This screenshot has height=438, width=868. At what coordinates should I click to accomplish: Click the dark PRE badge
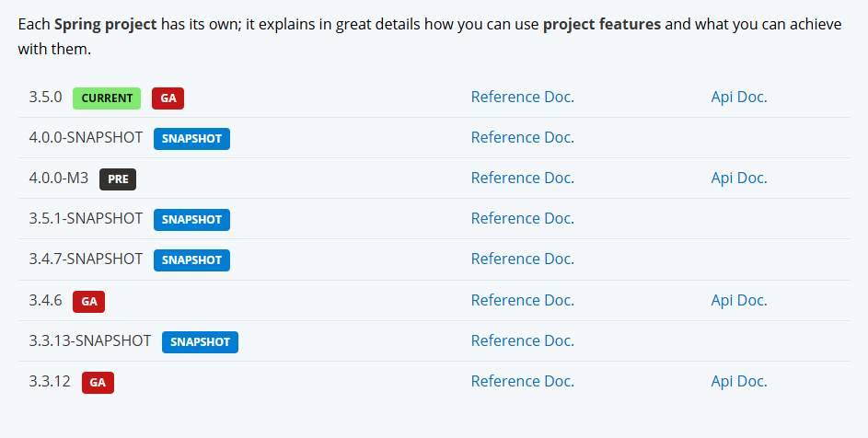pyautogui.click(x=118, y=179)
